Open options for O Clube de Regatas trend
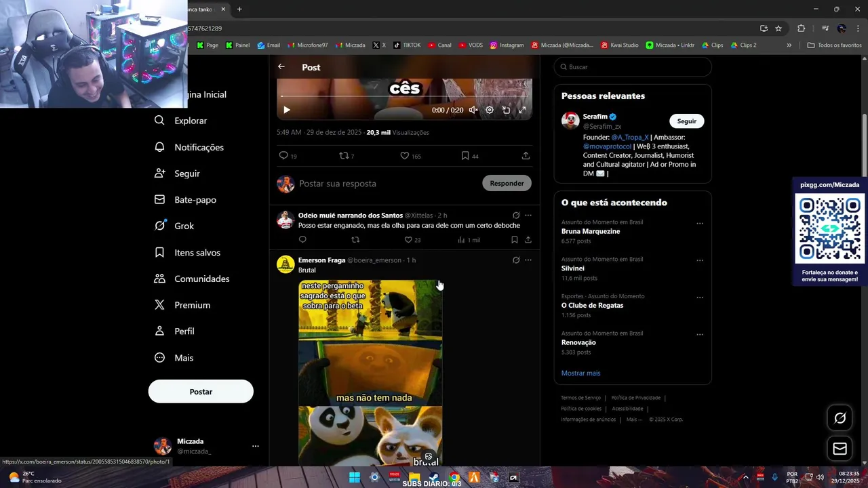The image size is (868, 488). point(700,298)
